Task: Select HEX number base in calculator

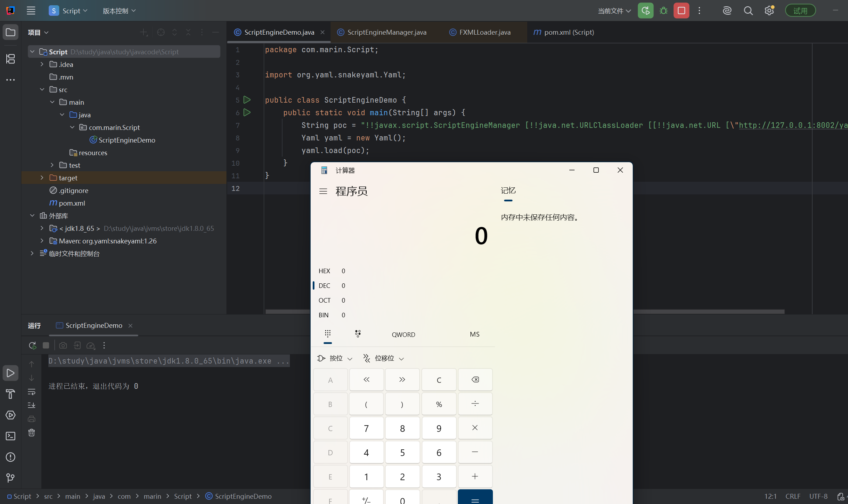Action: (324, 271)
